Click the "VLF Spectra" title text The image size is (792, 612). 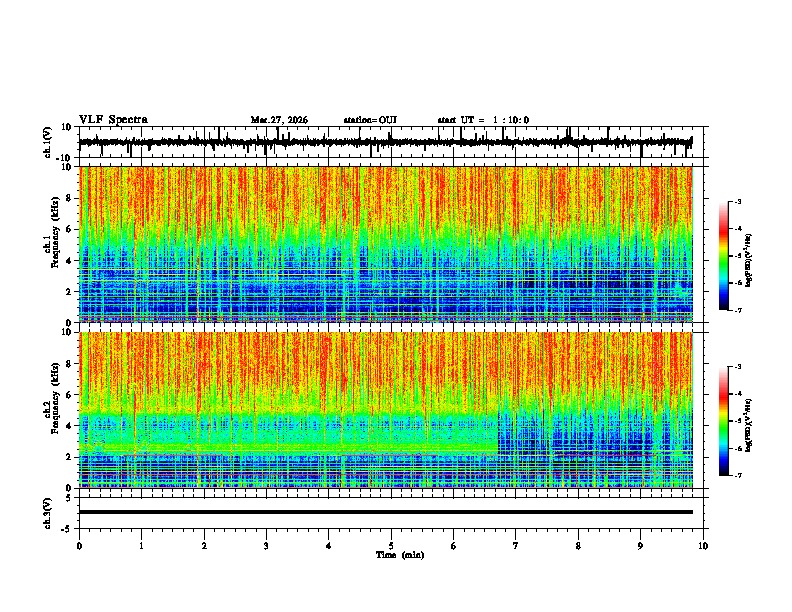point(113,120)
